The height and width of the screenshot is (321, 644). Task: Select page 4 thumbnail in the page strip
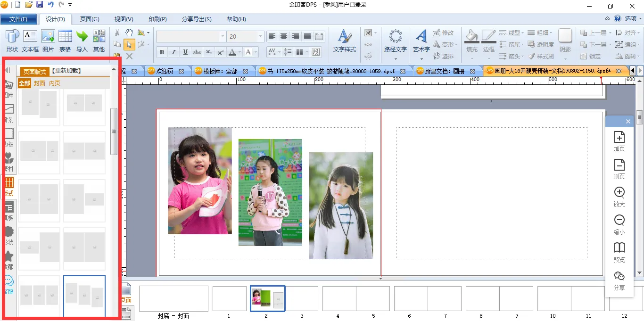coord(339,298)
